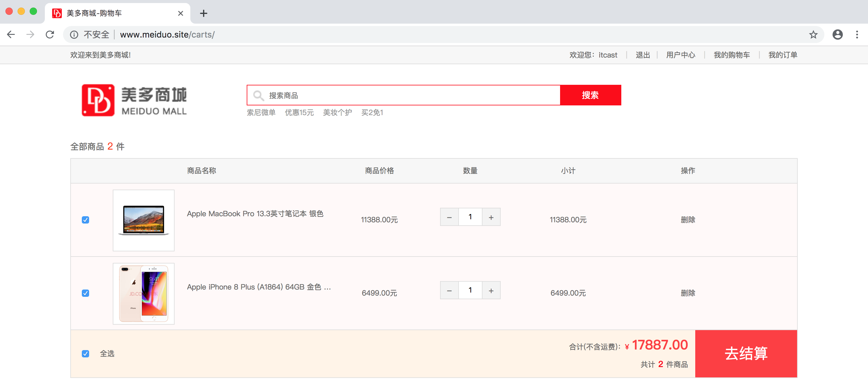Open Chrome three-dot menu

point(856,34)
